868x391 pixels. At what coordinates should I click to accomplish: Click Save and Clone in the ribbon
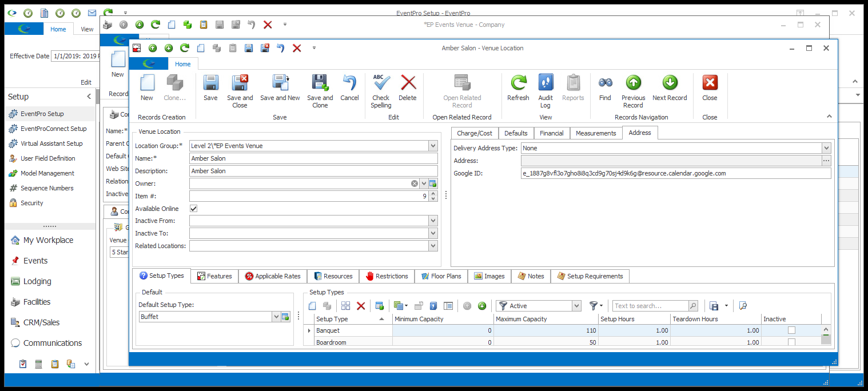tap(320, 91)
